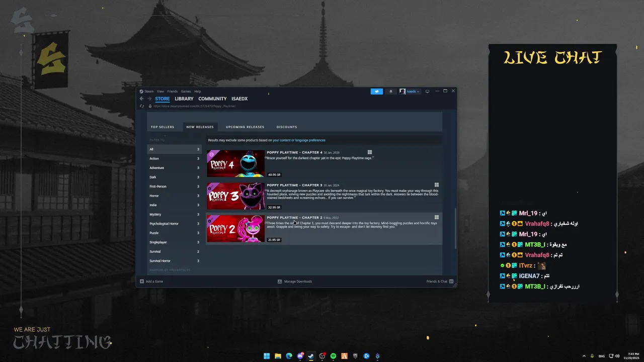The height and width of the screenshot is (362, 644).
Task: Filter results by Horror
Action: [x=175, y=196]
